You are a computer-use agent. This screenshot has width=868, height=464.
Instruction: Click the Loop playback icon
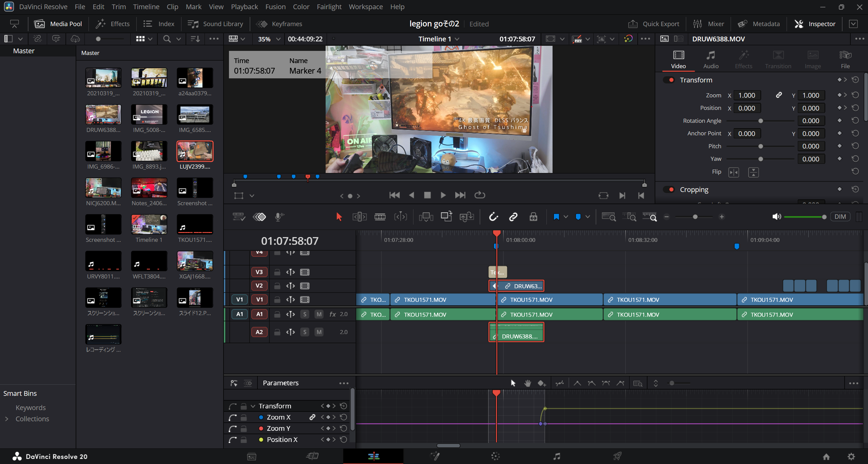(480, 195)
